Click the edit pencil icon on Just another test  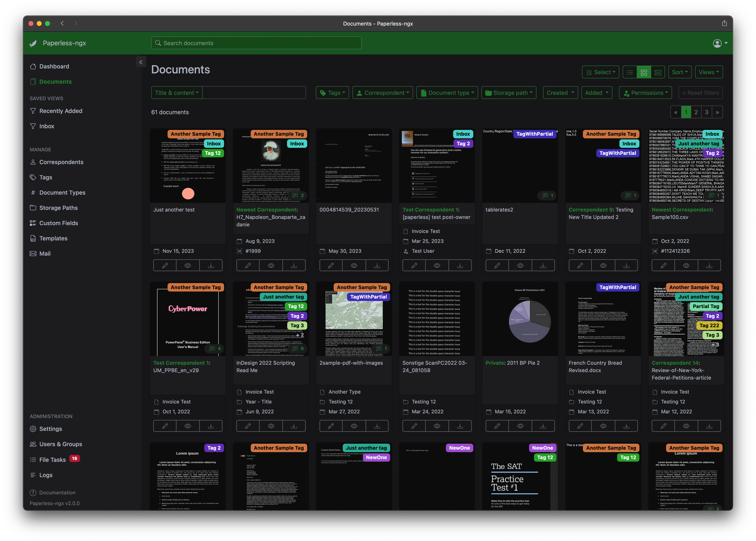click(165, 265)
